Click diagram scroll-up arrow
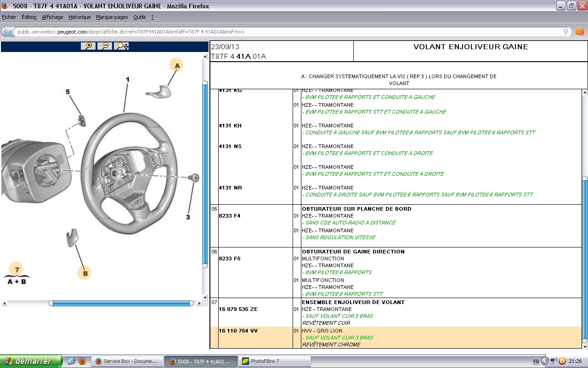This screenshot has height=368, width=588. [x=205, y=57]
